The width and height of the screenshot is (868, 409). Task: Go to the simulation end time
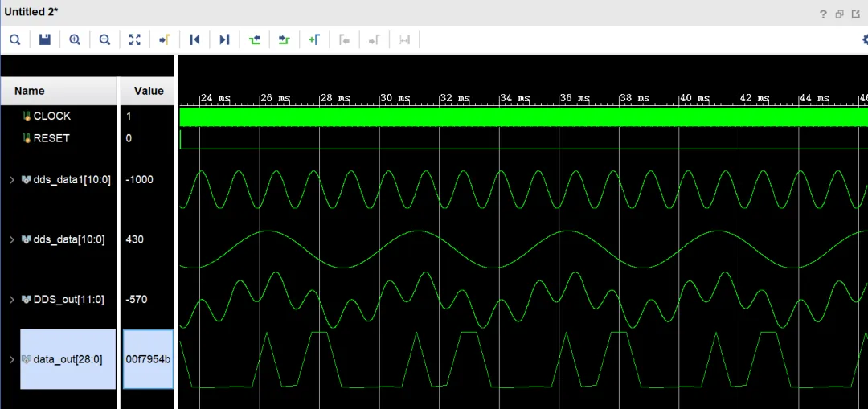coord(224,39)
